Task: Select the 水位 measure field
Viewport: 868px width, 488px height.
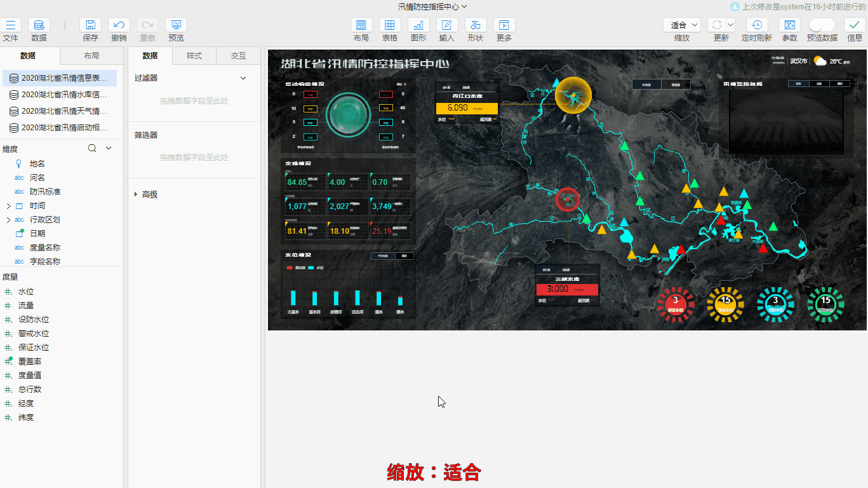Action: tap(26, 292)
